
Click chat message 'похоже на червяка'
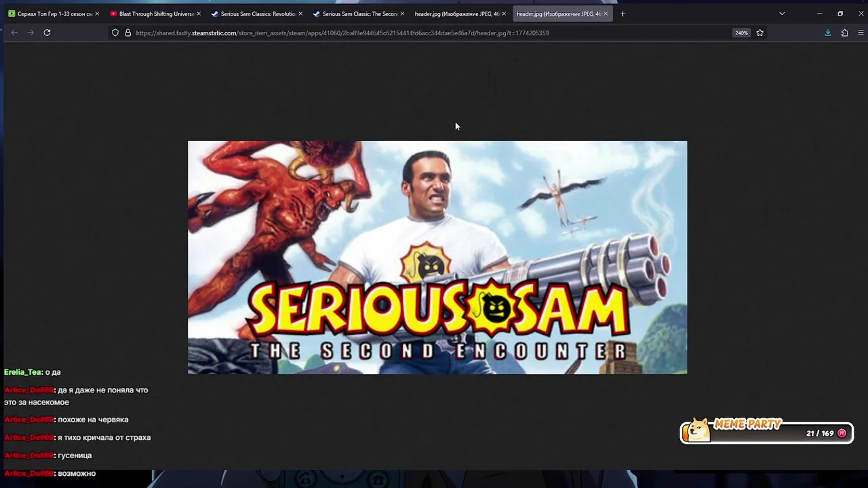pyautogui.click(x=93, y=420)
